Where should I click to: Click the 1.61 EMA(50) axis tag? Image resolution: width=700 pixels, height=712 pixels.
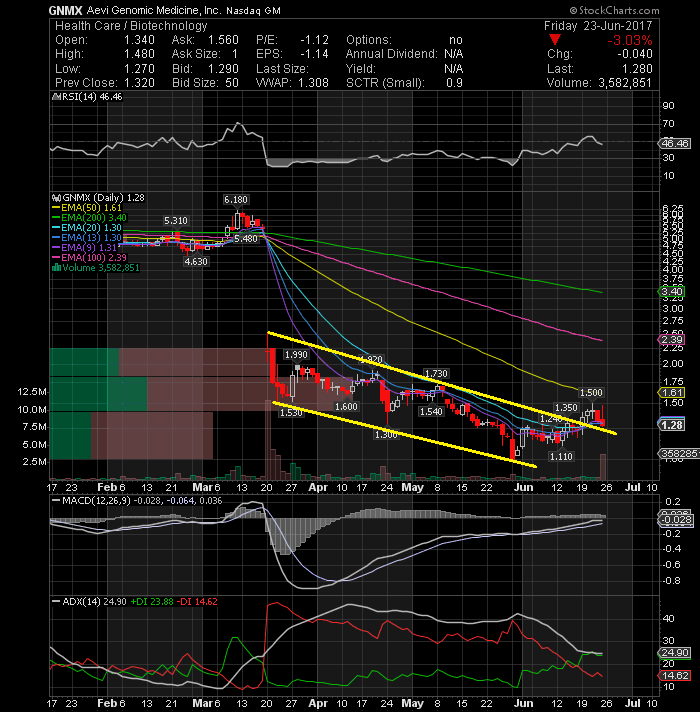(671, 392)
